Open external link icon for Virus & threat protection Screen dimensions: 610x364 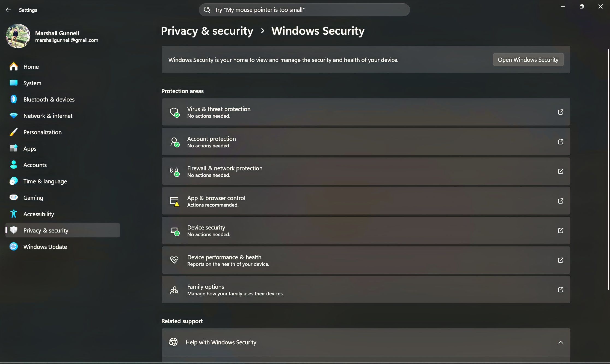pos(561,112)
